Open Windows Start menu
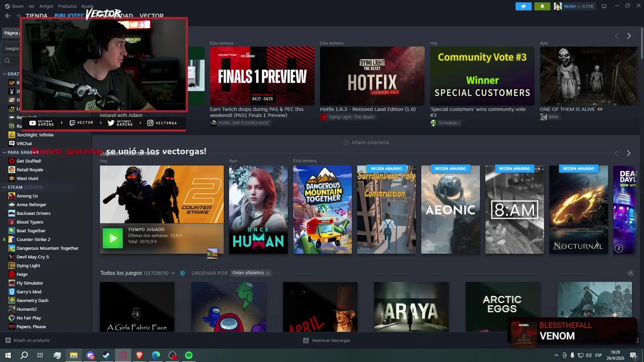 (x=8, y=355)
